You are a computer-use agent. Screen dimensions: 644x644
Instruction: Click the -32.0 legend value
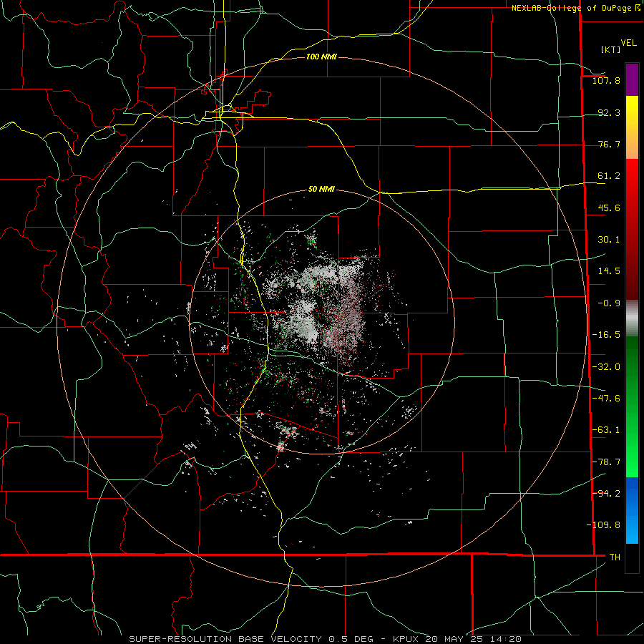pyautogui.click(x=606, y=367)
